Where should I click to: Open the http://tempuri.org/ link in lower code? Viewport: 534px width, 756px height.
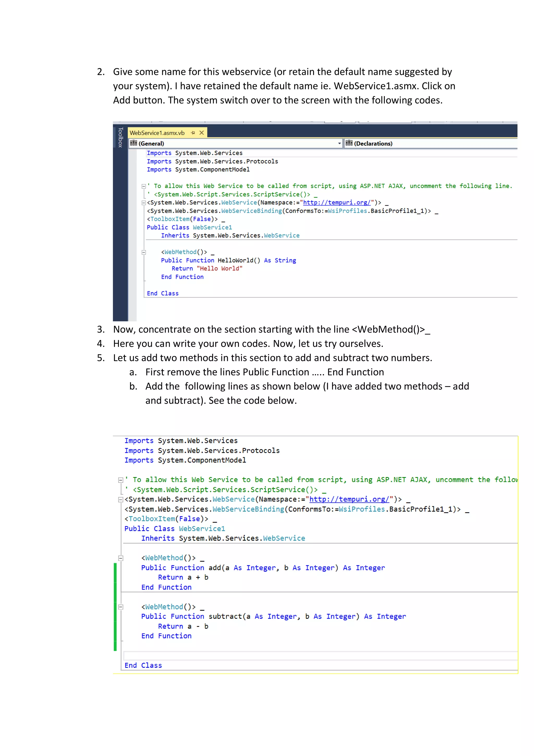[x=349, y=499]
